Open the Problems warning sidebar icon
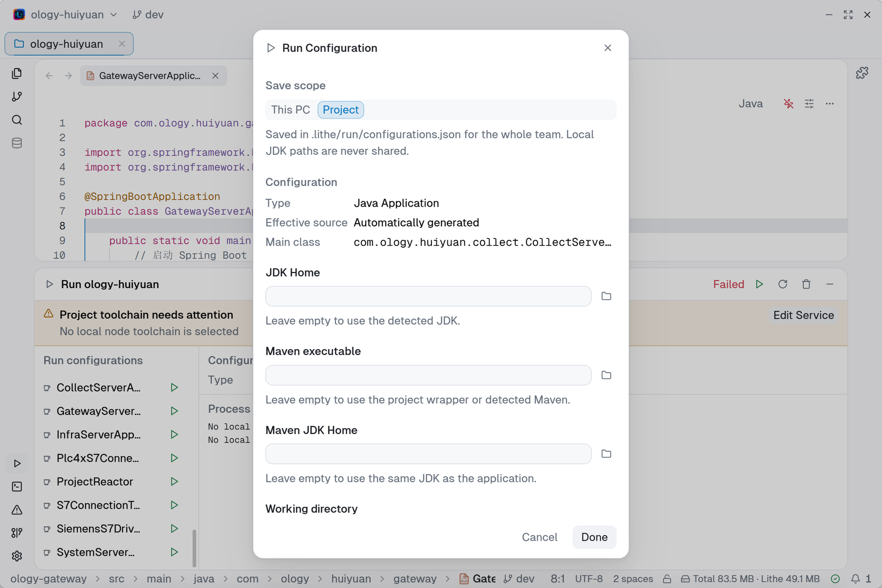 tap(17, 510)
